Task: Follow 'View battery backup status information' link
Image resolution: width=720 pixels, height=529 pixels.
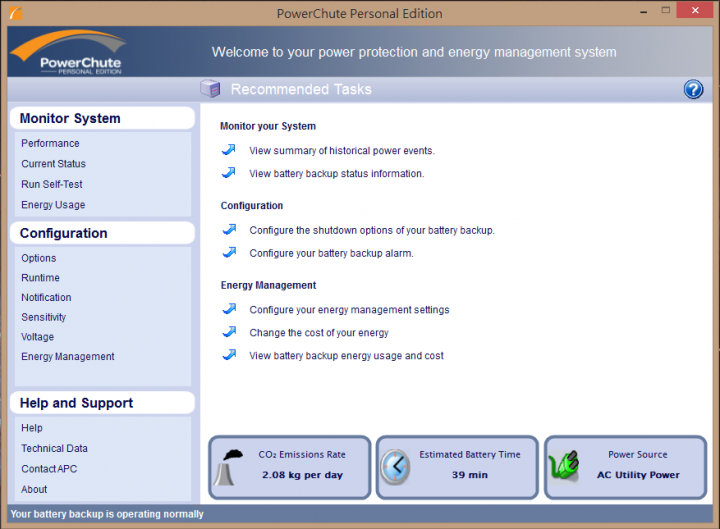Action: coord(337,174)
